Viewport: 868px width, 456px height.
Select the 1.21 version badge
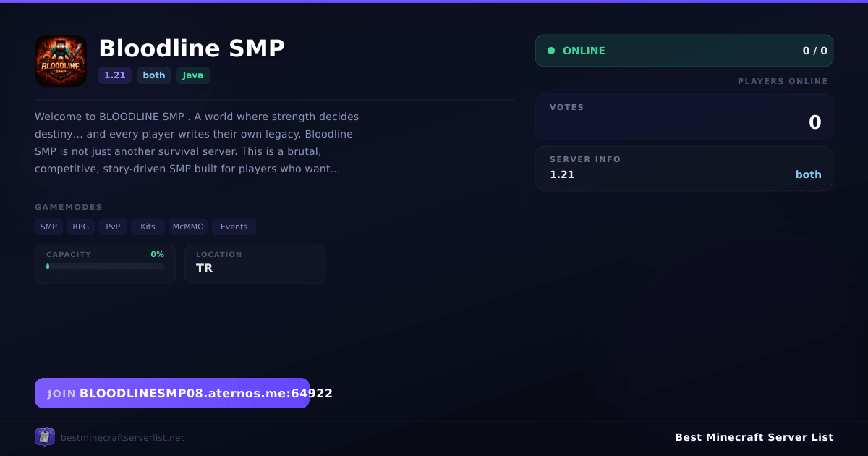(x=115, y=75)
